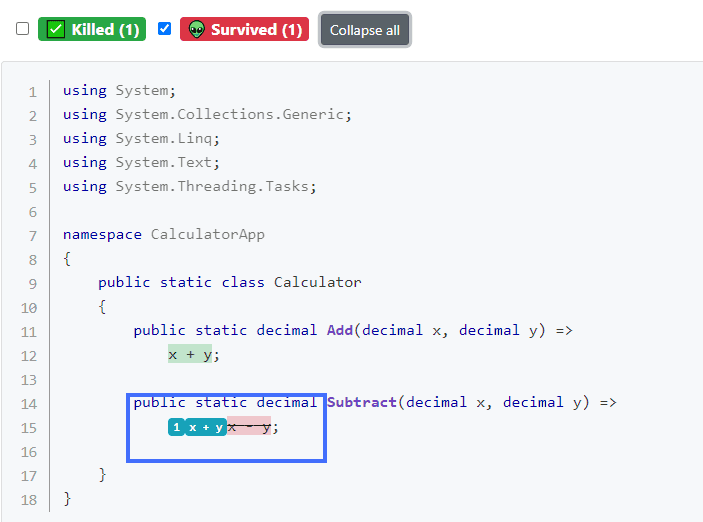Click the checkmark icon in Killed badge
The width and height of the screenshot is (703, 522).
(56, 30)
